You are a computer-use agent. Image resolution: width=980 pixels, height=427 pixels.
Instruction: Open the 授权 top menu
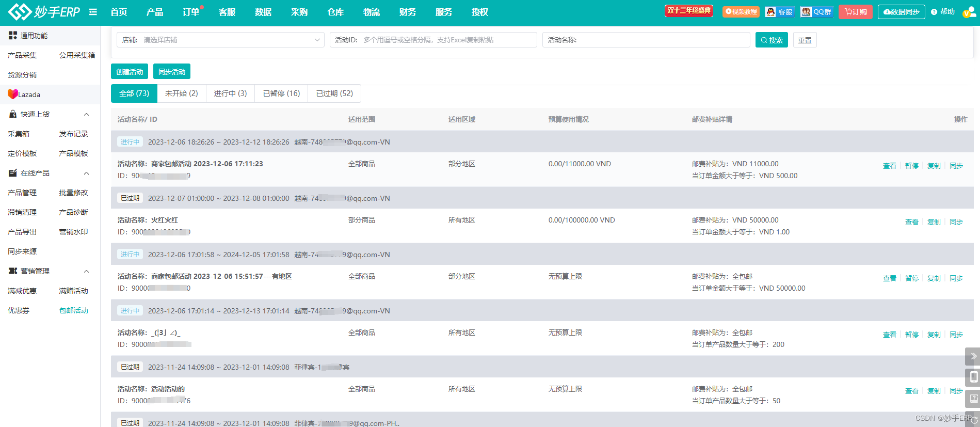pos(480,12)
